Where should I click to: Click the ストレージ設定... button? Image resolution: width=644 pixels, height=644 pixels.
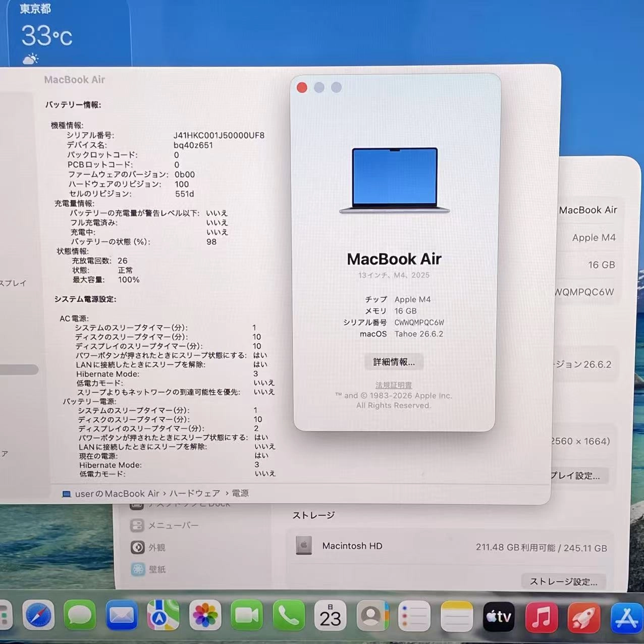(x=563, y=581)
